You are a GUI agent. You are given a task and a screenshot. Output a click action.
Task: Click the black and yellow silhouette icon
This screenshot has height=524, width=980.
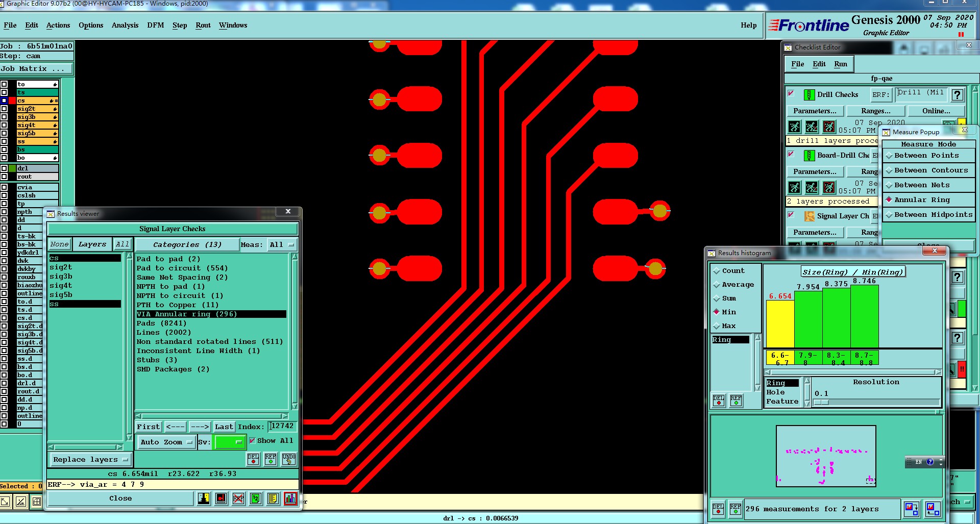pyautogui.click(x=204, y=498)
